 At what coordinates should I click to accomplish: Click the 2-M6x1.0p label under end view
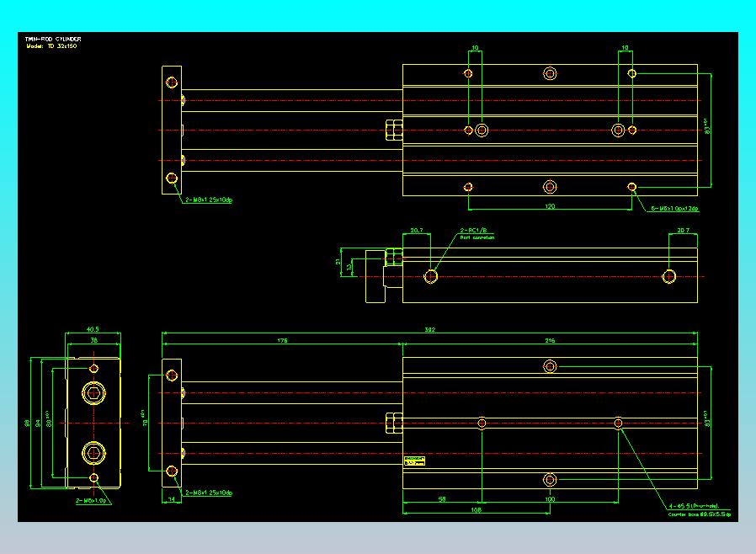90,500
